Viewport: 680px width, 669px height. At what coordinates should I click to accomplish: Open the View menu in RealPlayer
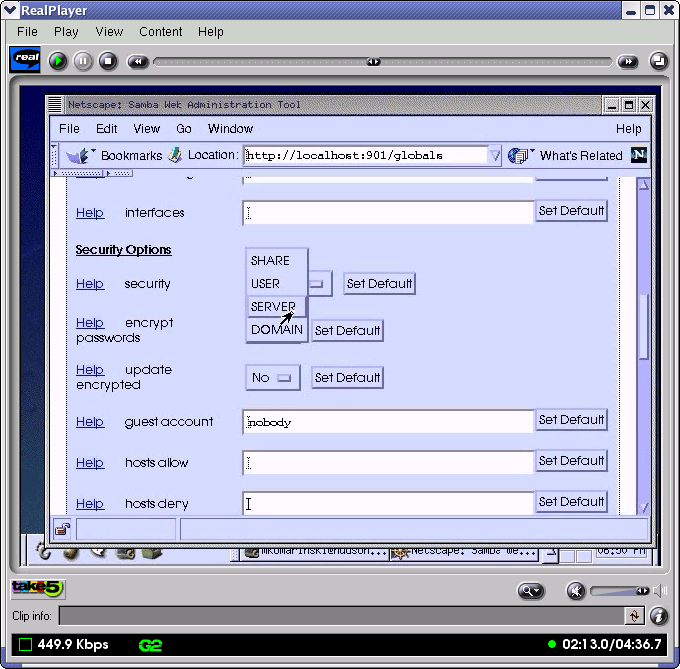point(109,32)
